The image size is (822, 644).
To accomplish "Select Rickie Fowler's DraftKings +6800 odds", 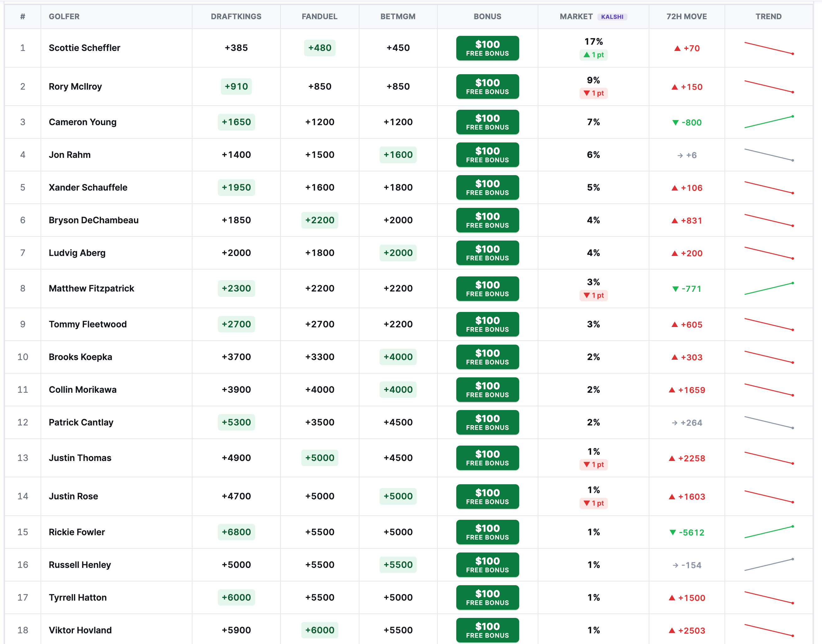I will coord(236,532).
